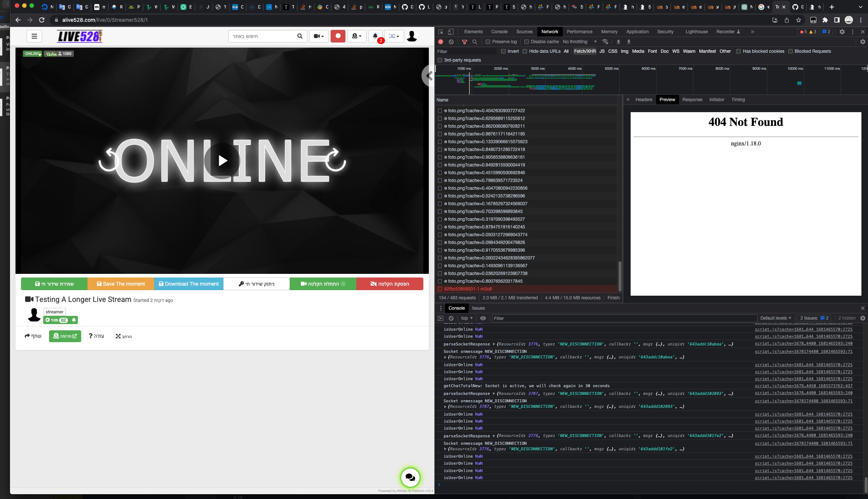
Task: Check the Invert filter checkbox
Action: coord(503,51)
